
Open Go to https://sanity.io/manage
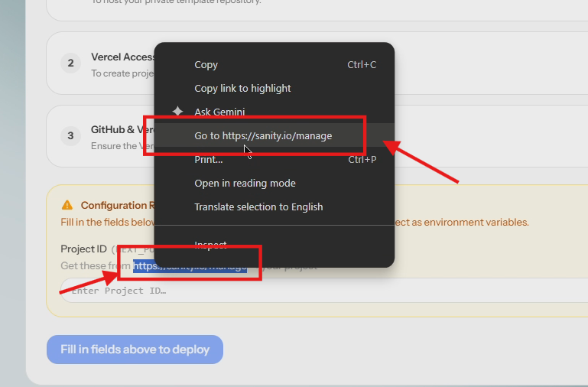coord(275,135)
